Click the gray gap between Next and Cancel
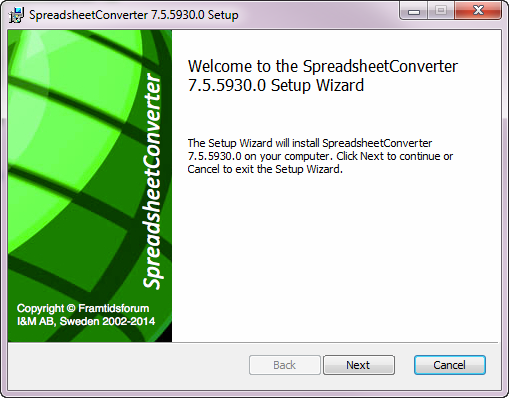This screenshot has height=398, width=509. tap(404, 365)
